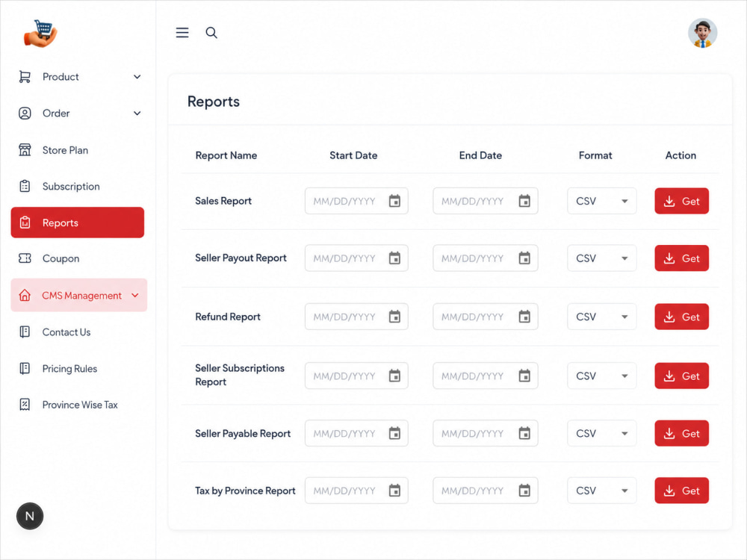747x560 pixels.
Task: Get the Seller Payable Report
Action: (681, 433)
